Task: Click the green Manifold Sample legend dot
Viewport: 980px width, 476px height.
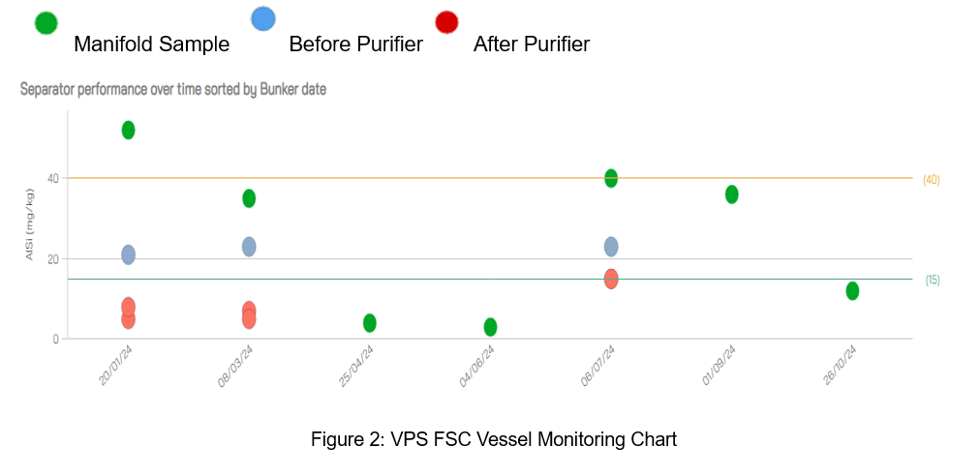Action: point(46,23)
